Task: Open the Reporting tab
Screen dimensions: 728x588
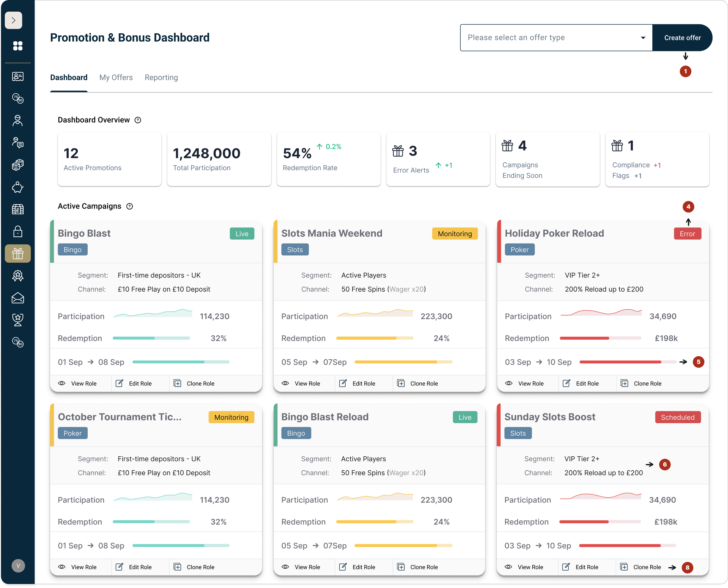Action: 161,77
